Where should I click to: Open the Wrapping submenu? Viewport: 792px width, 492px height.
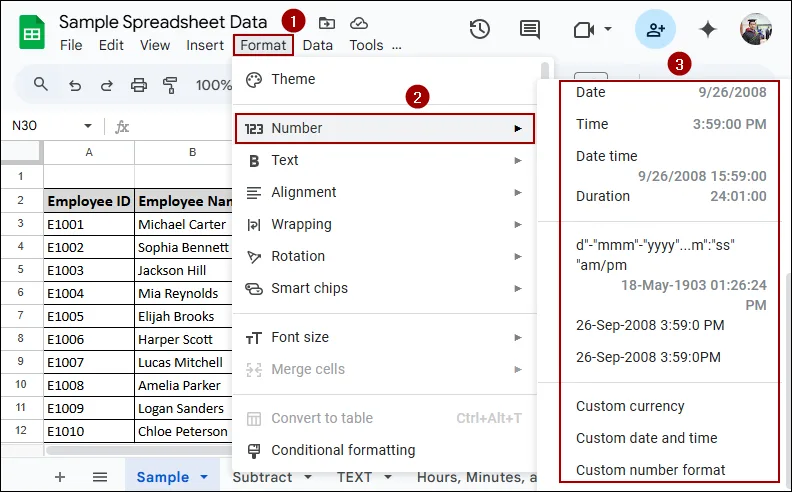tap(385, 224)
